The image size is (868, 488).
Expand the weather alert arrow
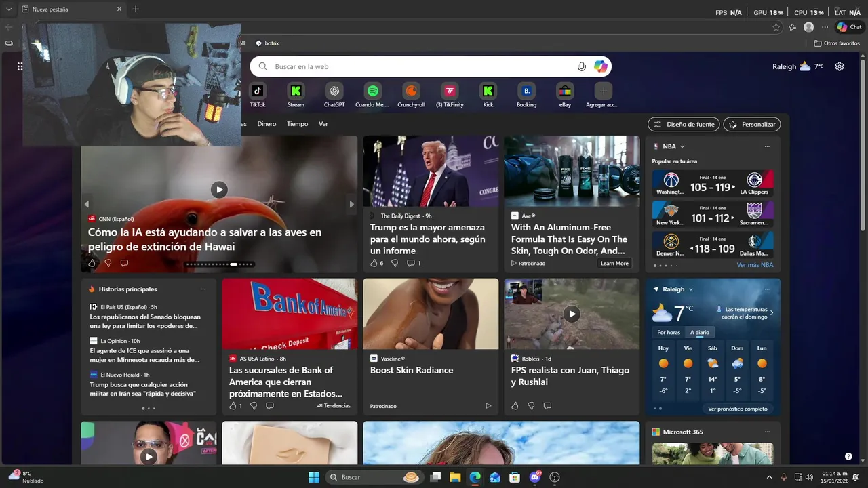coord(772,313)
